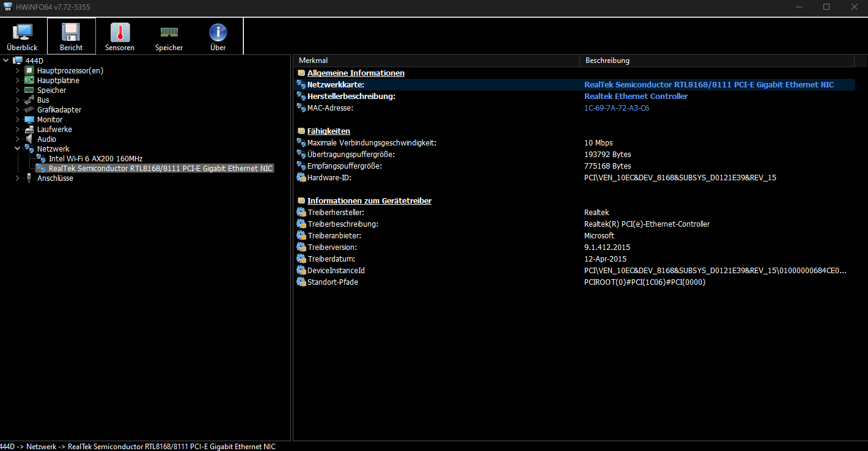The height and width of the screenshot is (451, 868).
Task: Click the Standort-Pfade gear icon
Action: 301,282
